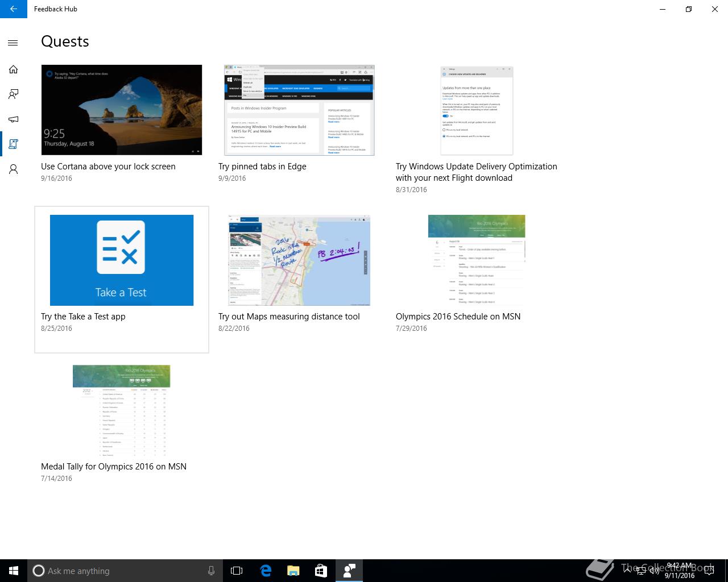Launch Microsoft Edge from the taskbar
728x582 pixels.
266,571
